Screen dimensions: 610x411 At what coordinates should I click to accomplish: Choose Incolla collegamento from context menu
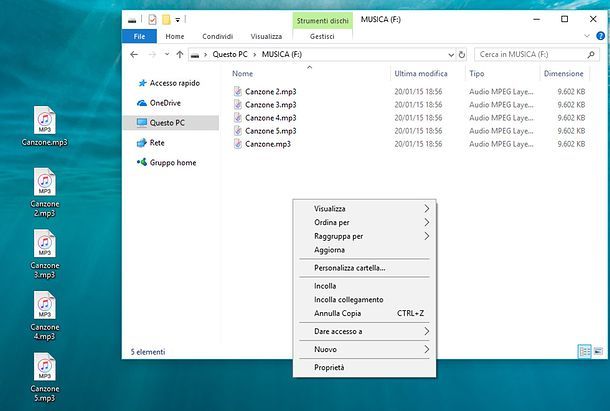(x=365, y=299)
